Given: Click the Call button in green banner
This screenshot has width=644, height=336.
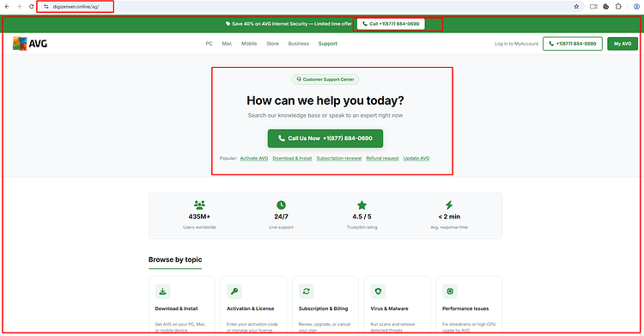Looking at the screenshot, I should click(391, 24).
